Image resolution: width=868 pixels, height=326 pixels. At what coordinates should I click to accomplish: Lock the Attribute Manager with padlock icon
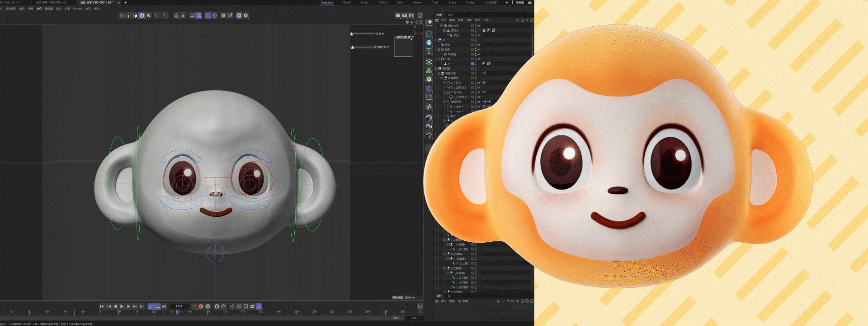point(522,301)
